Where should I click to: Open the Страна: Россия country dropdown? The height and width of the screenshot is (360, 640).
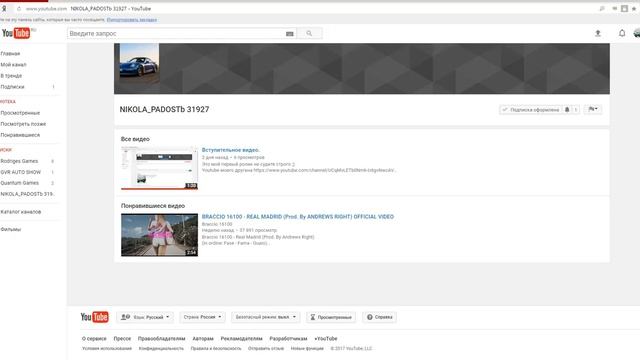[x=202, y=317]
